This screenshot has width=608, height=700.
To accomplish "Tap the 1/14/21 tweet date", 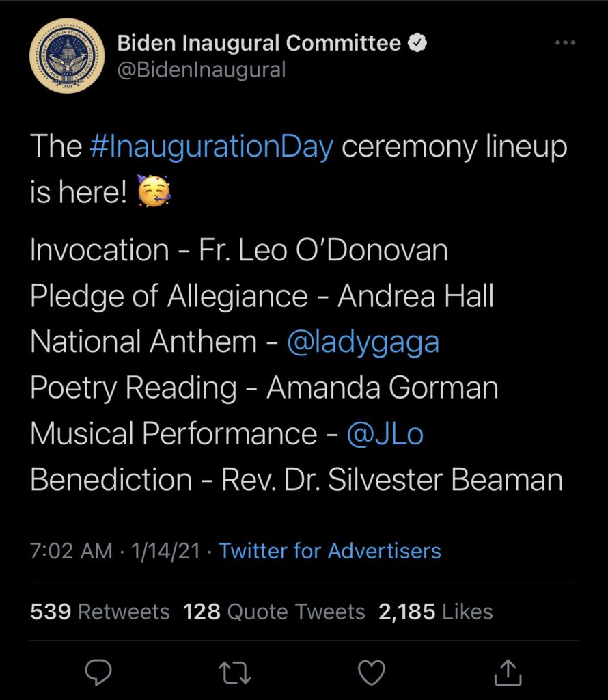I will (162, 551).
